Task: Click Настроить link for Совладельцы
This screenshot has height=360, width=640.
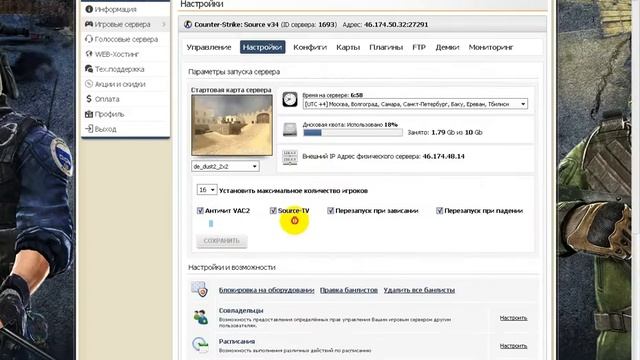Action: tap(513, 318)
